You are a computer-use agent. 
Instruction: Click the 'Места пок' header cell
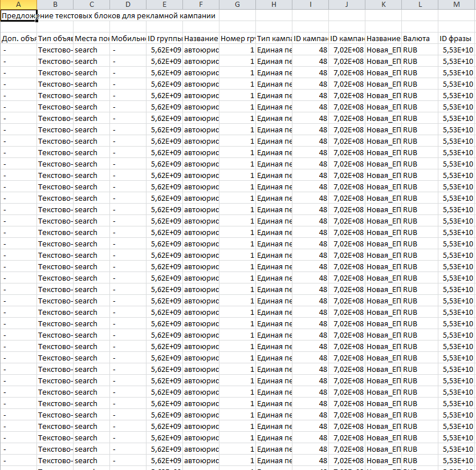[91, 39]
